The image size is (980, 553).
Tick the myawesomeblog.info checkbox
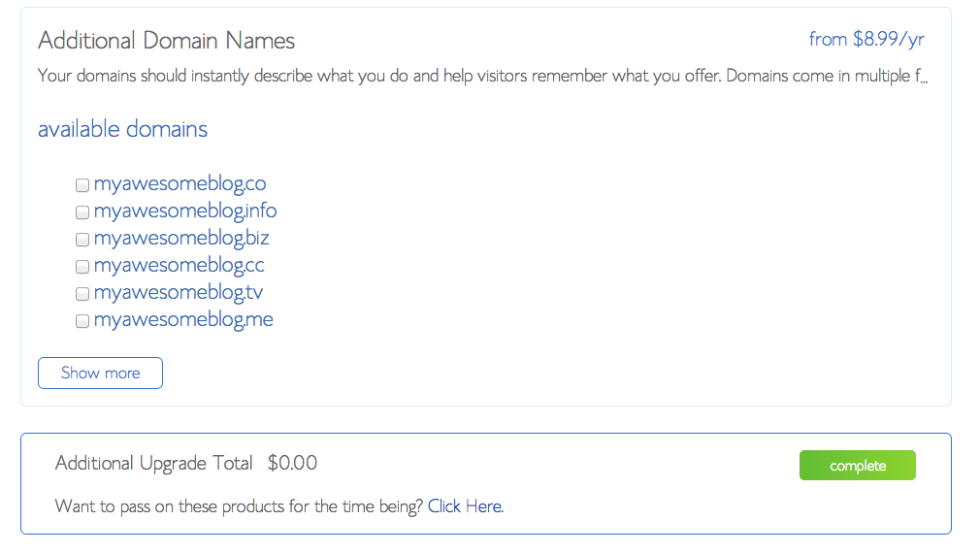click(82, 212)
